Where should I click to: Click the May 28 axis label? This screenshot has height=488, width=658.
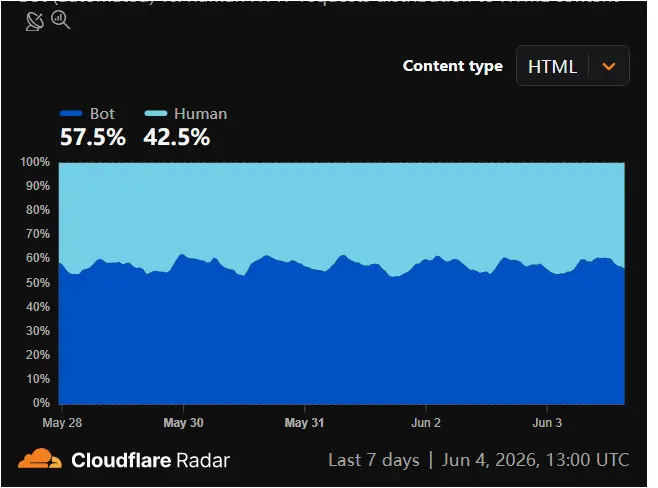pyautogui.click(x=62, y=422)
